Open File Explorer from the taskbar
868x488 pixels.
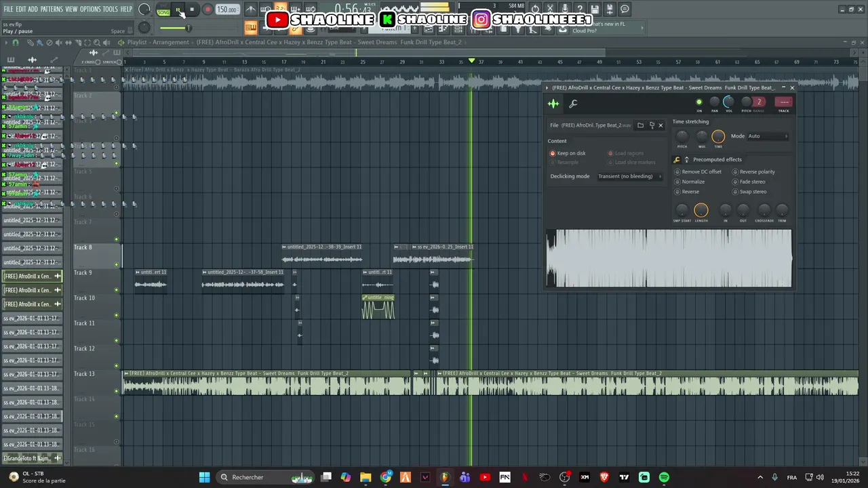tap(366, 477)
